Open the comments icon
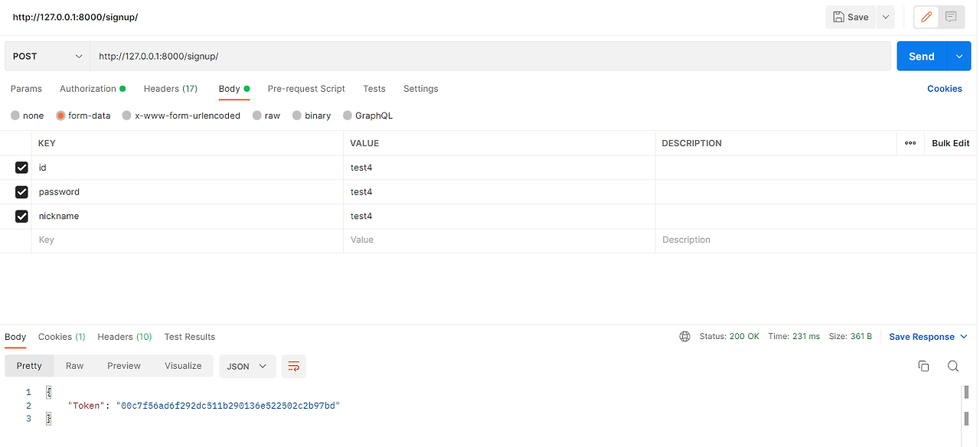 tap(951, 17)
